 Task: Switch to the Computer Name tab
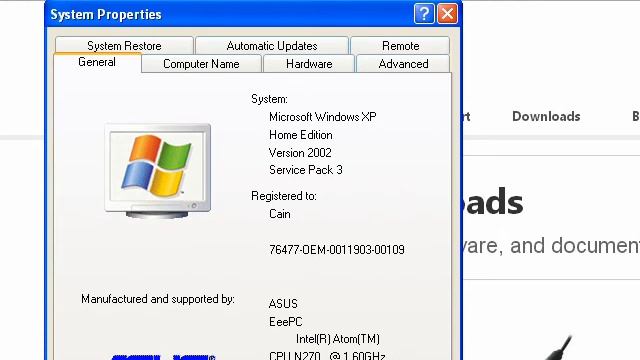point(201,64)
